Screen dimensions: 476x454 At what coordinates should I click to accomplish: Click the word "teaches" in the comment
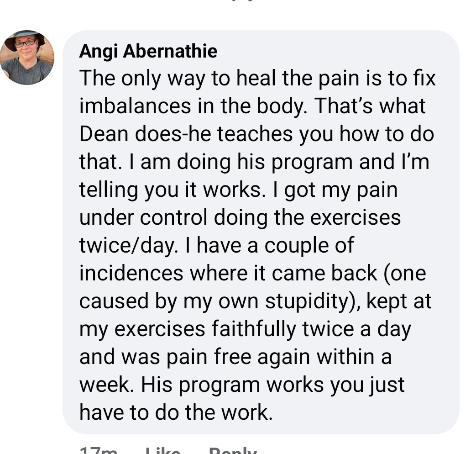pyautogui.click(x=254, y=134)
